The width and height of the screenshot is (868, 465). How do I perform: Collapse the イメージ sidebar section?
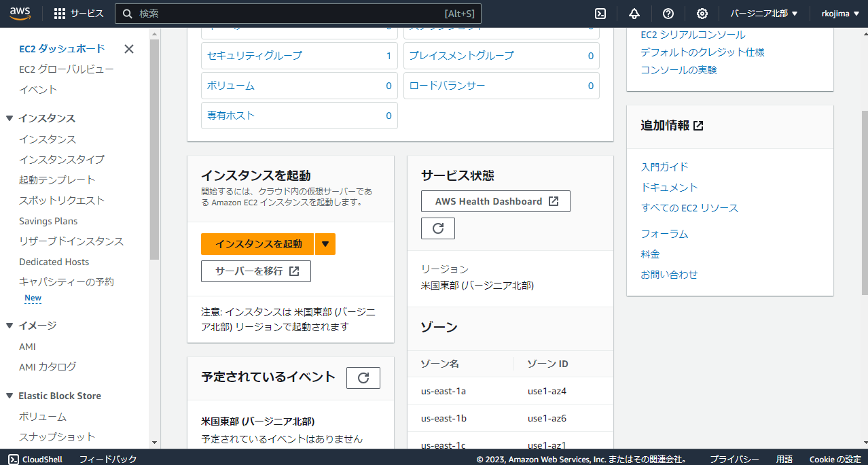(x=10, y=326)
